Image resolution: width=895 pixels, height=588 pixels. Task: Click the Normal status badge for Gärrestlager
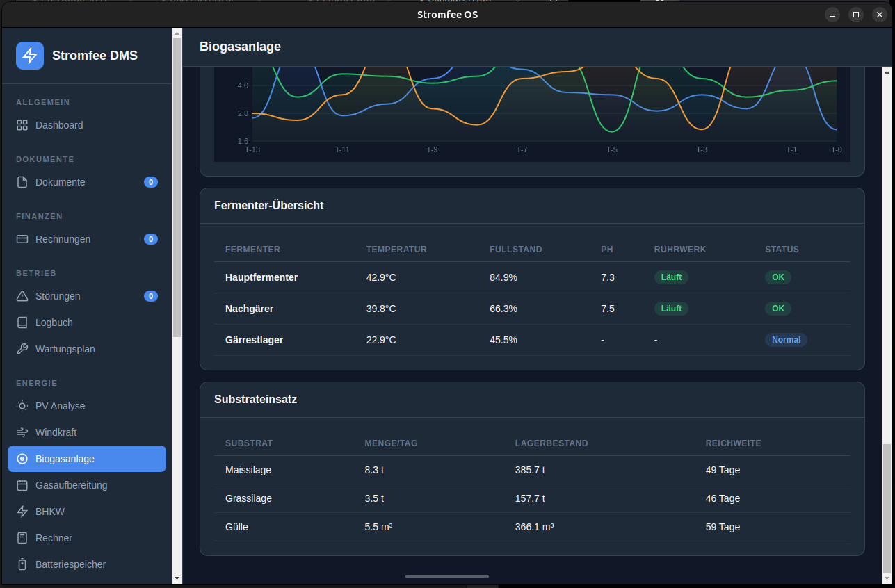pyautogui.click(x=786, y=340)
